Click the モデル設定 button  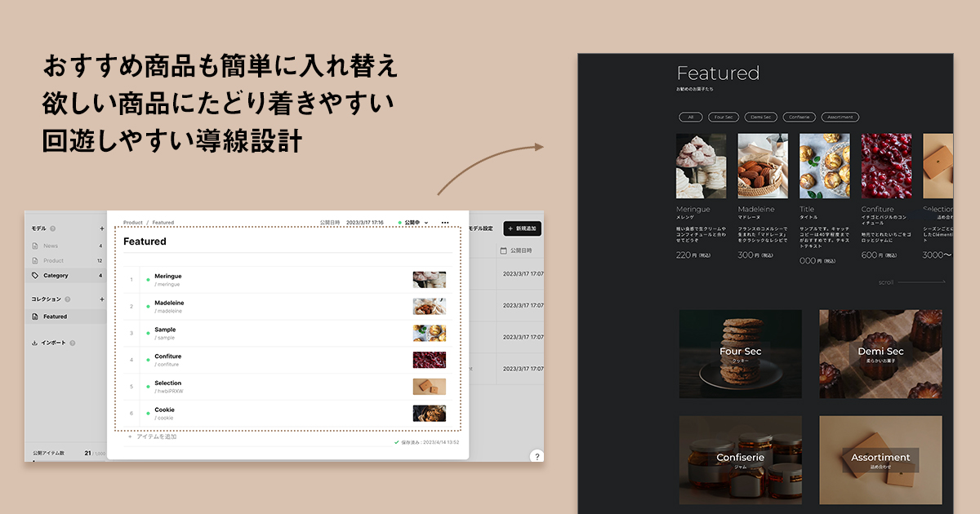(x=481, y=228)
